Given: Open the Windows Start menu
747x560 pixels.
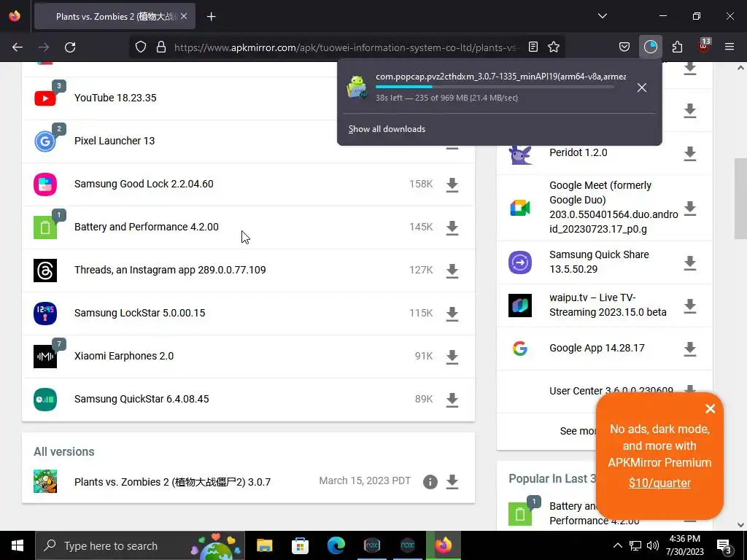Looking at the screenshot, I should click(18, 545).
